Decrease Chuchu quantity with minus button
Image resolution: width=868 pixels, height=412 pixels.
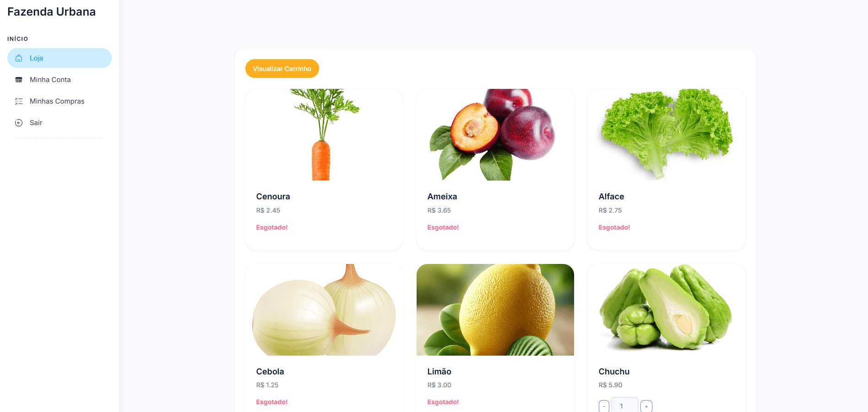coord(604,406)
